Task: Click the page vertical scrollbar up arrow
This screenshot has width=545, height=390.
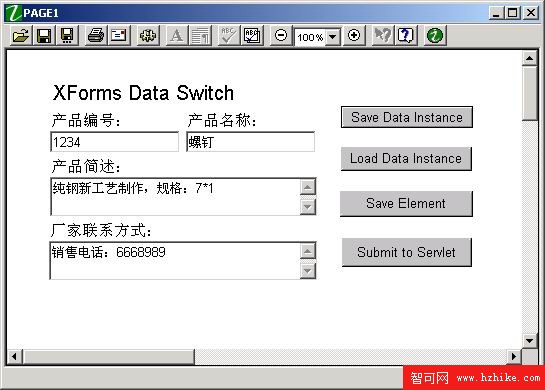Action: pyautogui.click(x=530, y=58)
